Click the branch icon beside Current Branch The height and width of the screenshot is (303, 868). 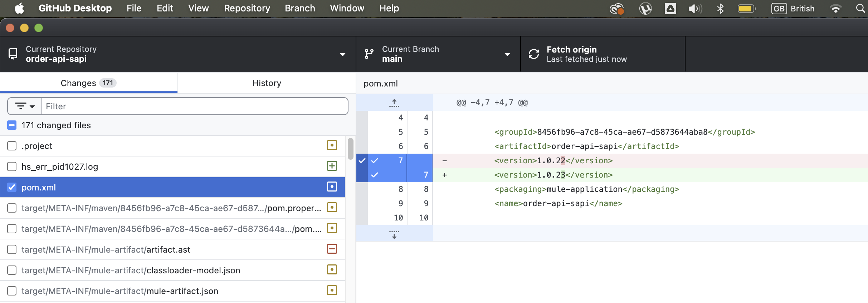(369, 54)
